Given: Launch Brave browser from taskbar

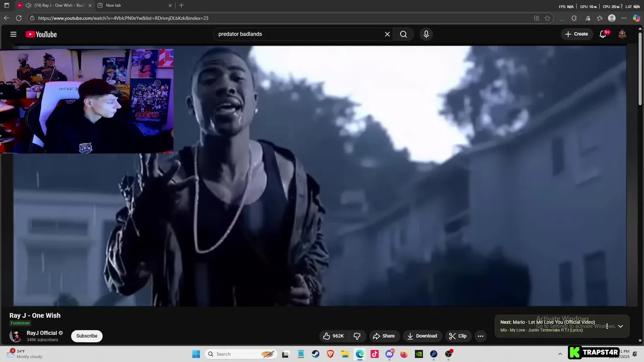Looking at the screenshot, I should 330,354.
